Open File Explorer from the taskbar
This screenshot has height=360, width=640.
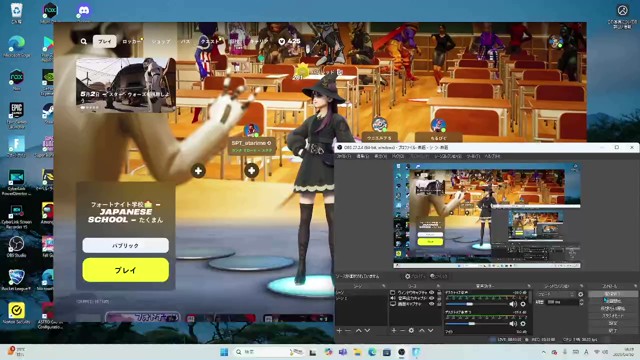[358, 352]
